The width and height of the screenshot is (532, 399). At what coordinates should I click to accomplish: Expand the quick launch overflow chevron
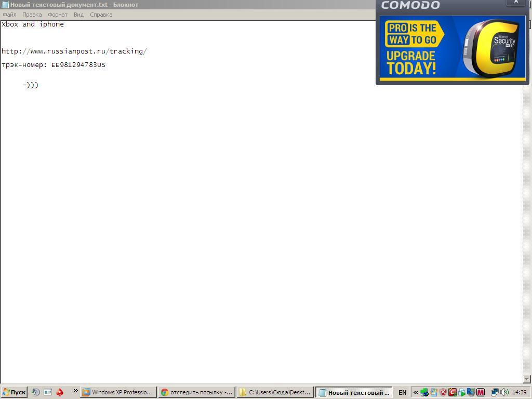click(75, 391)
